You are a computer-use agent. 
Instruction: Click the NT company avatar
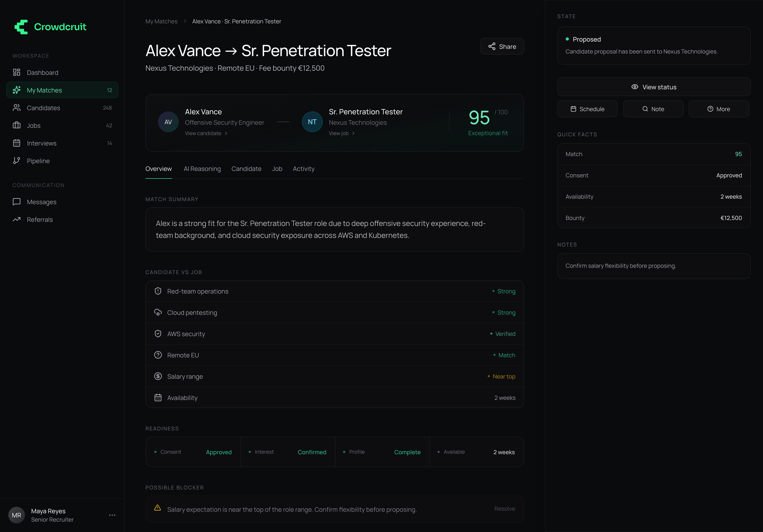coord(312,122)
